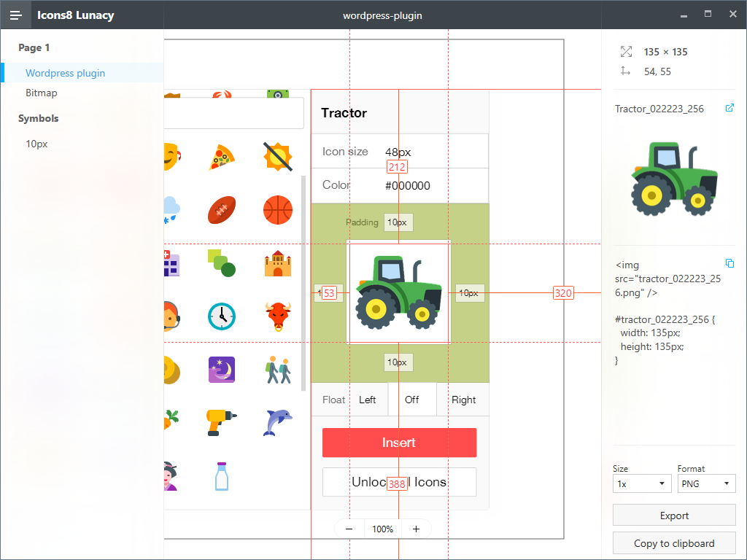Viewport: 747px width, 560px height.
Task: Click the purple night moon icon
Action: pyautogui.click(x=222, y=370)
